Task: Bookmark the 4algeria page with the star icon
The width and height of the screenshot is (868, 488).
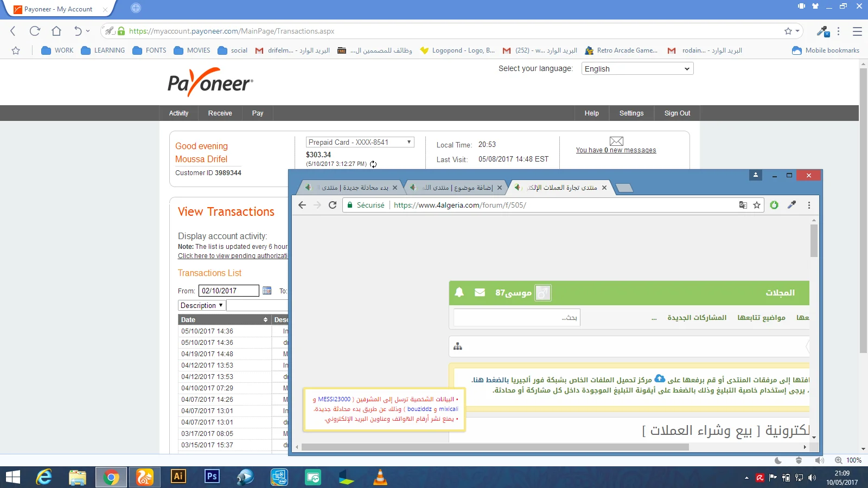Action: pos(757,205)
